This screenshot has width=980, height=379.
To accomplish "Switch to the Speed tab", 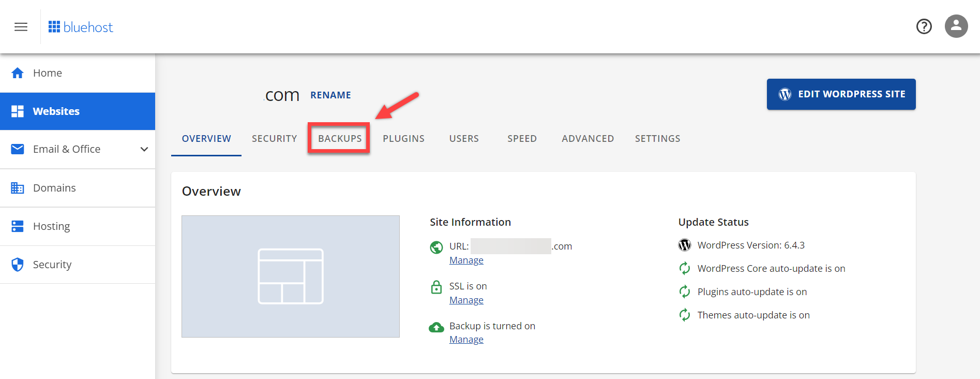I will (x=522, y=139).
